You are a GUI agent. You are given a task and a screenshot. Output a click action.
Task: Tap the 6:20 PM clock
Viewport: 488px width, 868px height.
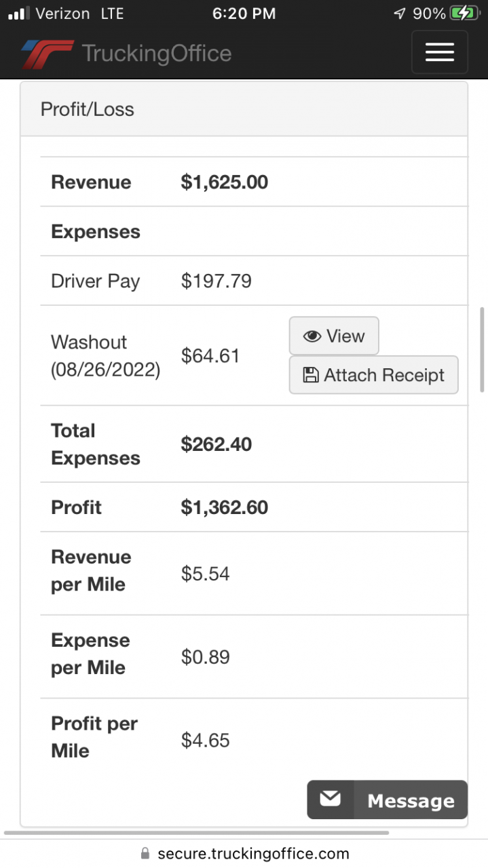[x=244, y=14]
